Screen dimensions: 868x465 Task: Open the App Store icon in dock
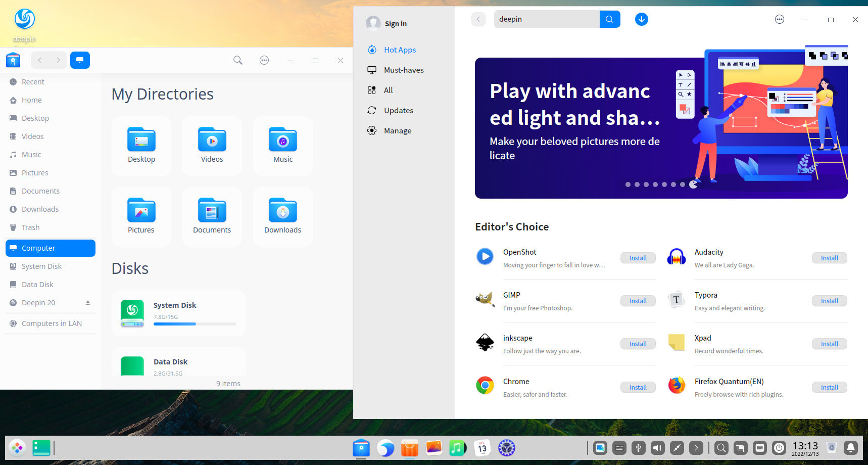410,448
